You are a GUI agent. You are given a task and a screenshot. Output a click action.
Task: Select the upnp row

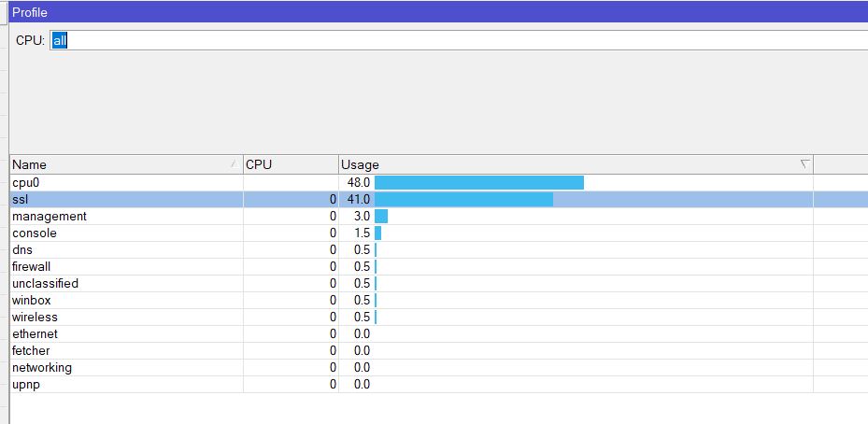pyautogui.click(x=439, y=384)
